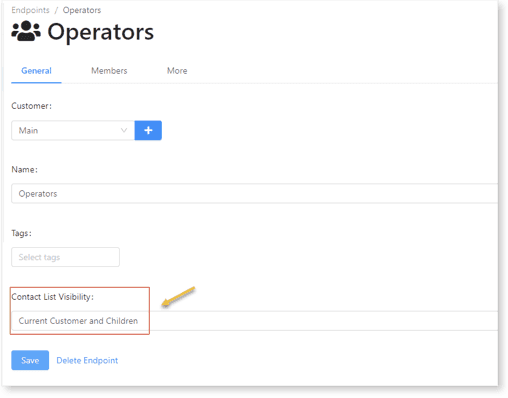Click the Tags: field label
This screenshot has height=398, width=508.
coord(22,233)
